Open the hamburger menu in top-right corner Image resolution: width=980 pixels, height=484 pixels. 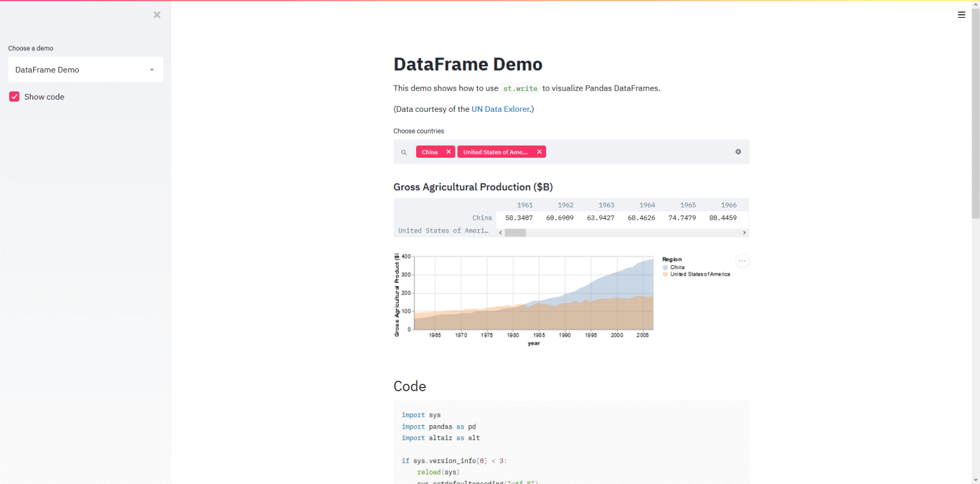[961, 15]
